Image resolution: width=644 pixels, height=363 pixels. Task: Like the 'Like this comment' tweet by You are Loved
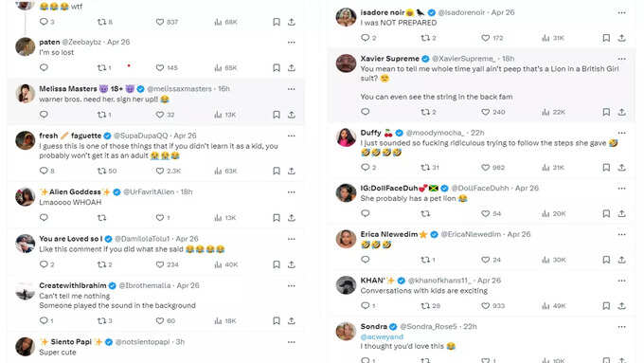pos(160,264)
